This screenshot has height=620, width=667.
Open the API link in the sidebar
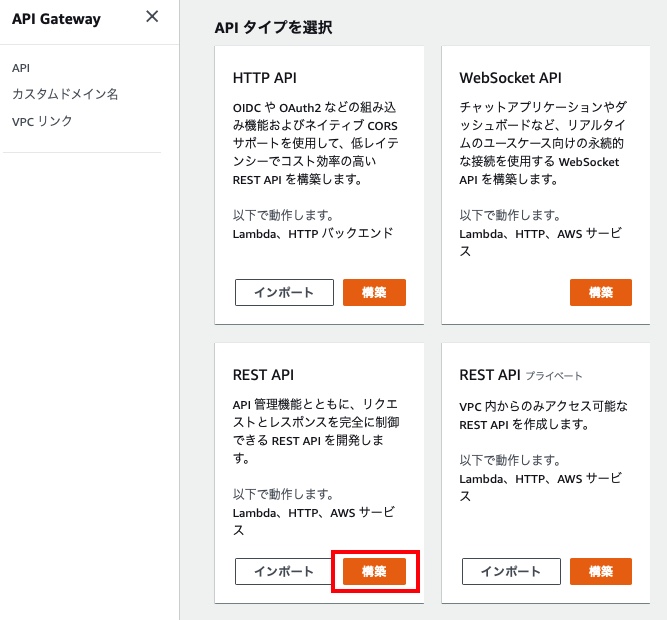(21, 68)
